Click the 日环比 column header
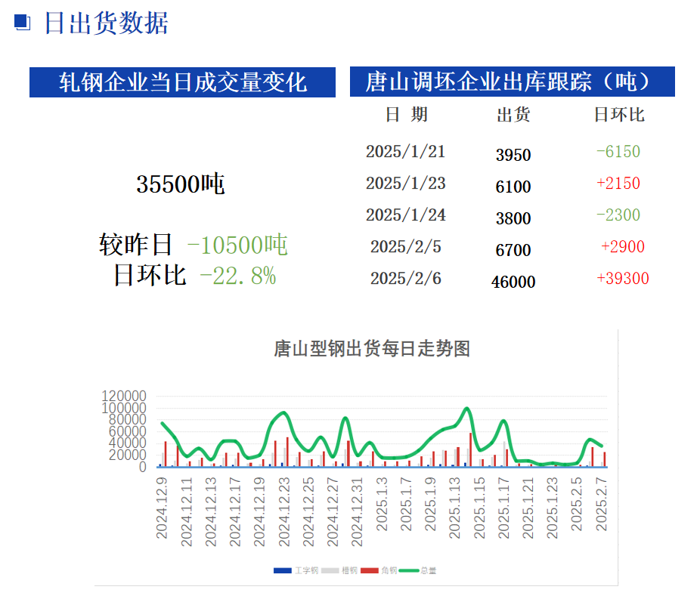Viewport: 700px width, 602px height. (618, 115)
